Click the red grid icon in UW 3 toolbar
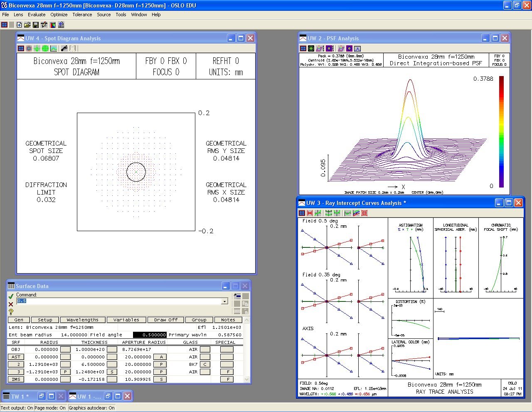This screenshot has height=412, width=532. (365, 213)
